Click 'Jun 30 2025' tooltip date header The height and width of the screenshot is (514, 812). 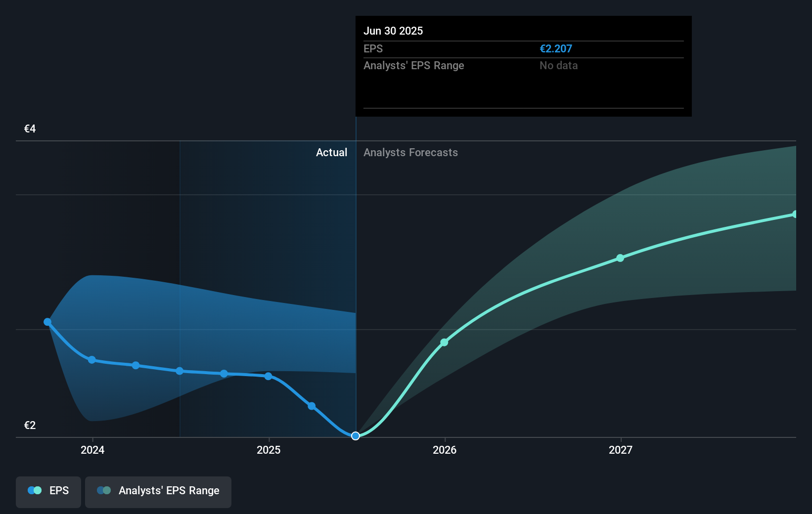coord(393,31)
